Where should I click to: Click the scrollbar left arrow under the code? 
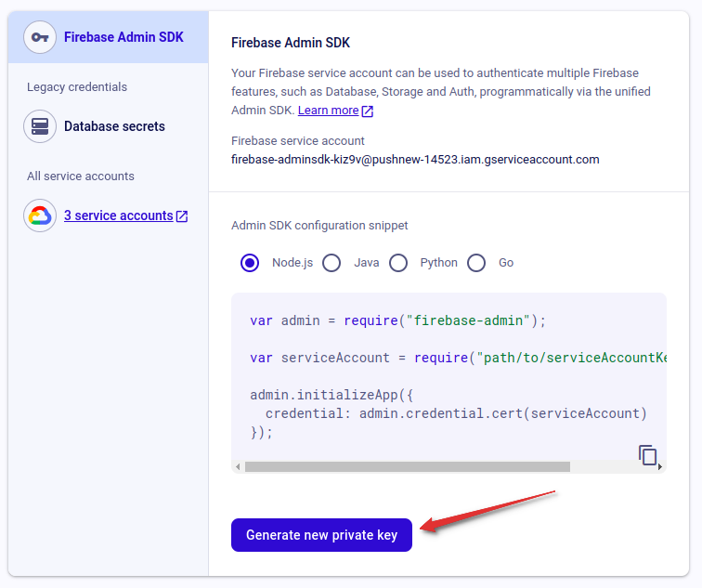(238, 467)
